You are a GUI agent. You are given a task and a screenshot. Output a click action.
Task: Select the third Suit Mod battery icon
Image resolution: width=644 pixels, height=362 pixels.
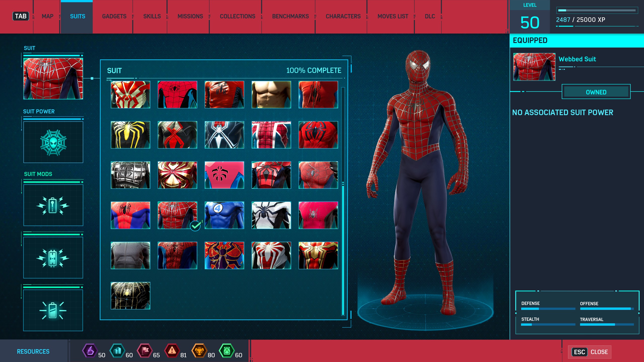[53, 310]
